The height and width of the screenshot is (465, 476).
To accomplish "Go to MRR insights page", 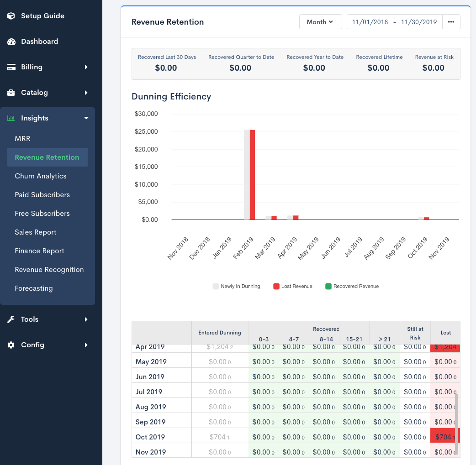I will pos(22,139).
